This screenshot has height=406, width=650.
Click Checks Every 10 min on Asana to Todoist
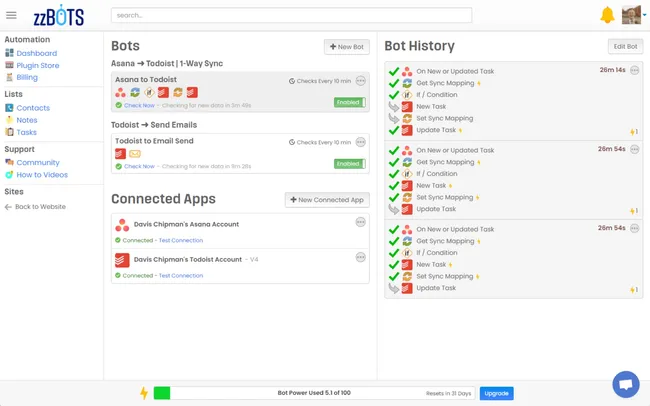pos(320,81)
